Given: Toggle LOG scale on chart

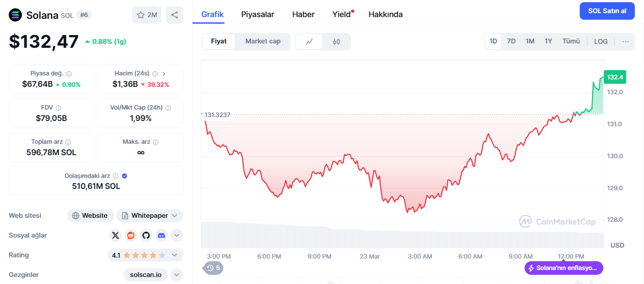Looking at the screenshot, I should pos(601,42).
